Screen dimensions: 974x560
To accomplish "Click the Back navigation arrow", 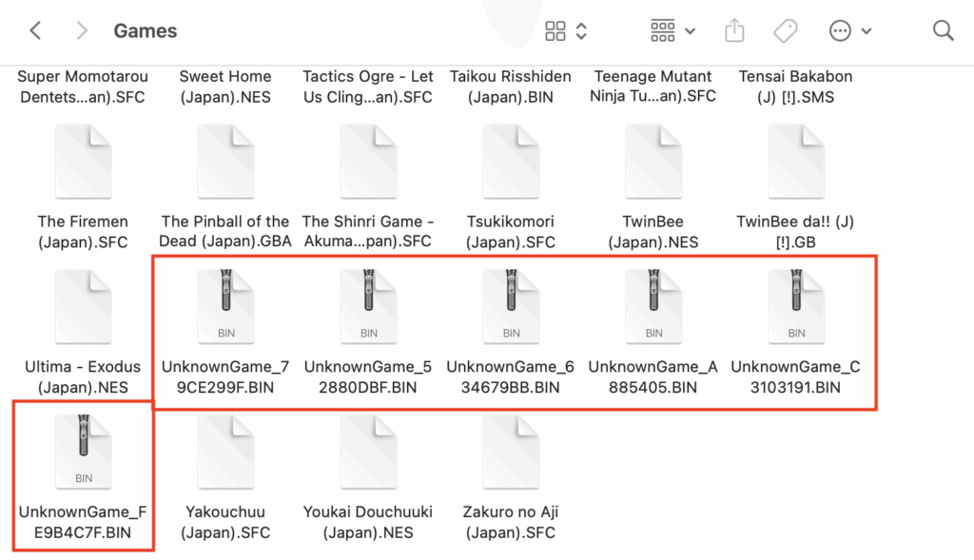I will (35, 30).
